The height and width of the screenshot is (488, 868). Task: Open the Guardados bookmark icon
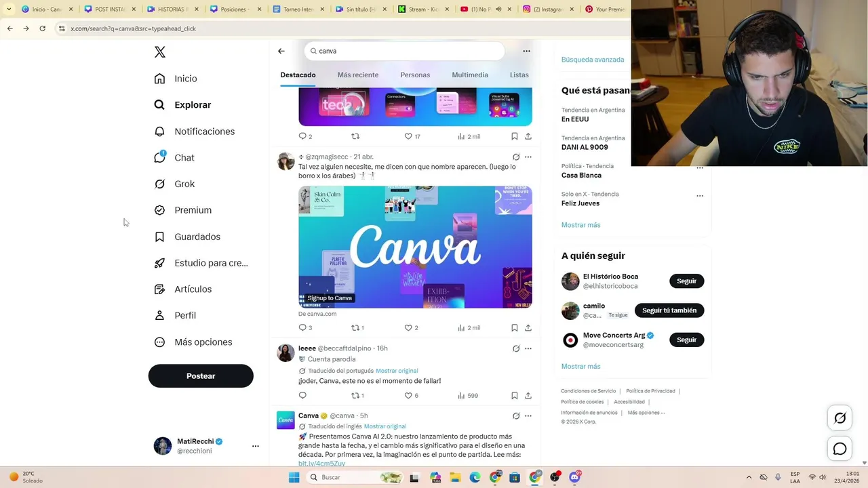point(159,237)
